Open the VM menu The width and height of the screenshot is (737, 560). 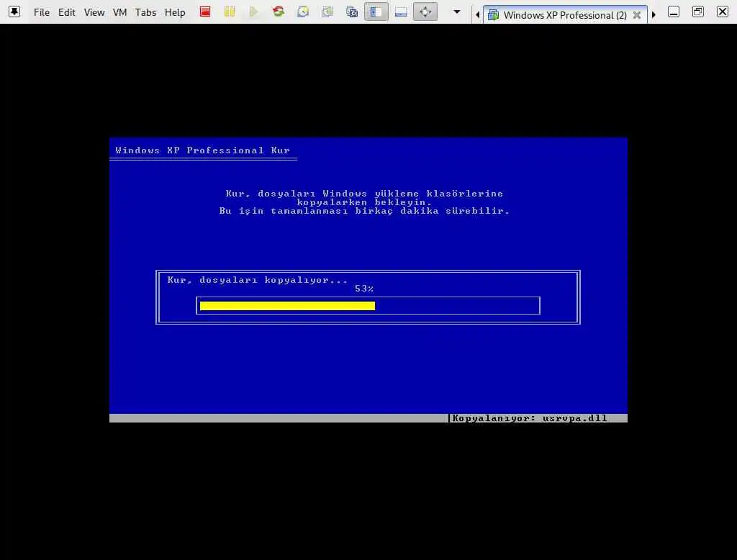pyautogui.click(x=120, y=12)
